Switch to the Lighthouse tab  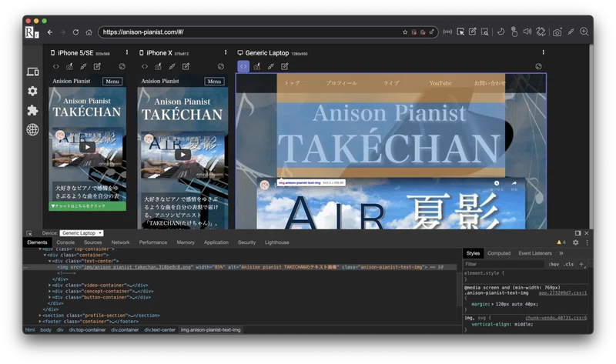click(277, 242)
